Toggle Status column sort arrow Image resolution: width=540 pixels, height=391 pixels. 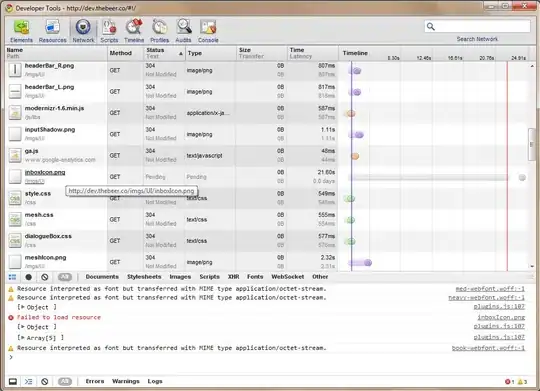point(180,54)
